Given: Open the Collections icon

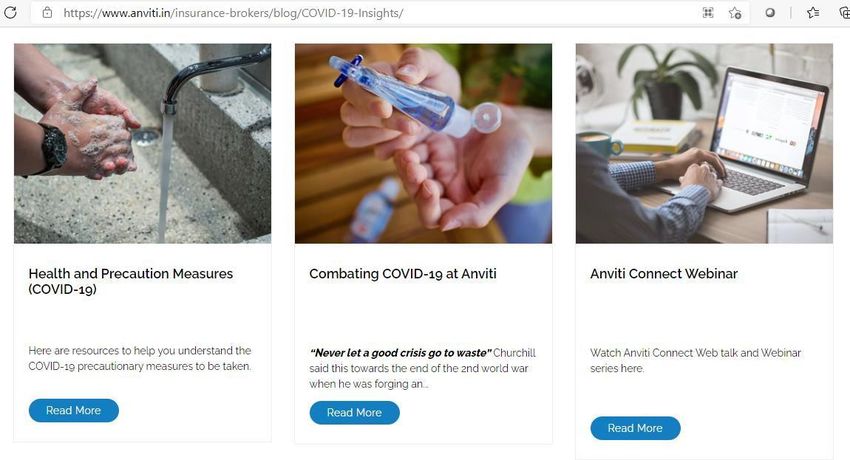Looking at the screenshot, I should tap(843, 12).
